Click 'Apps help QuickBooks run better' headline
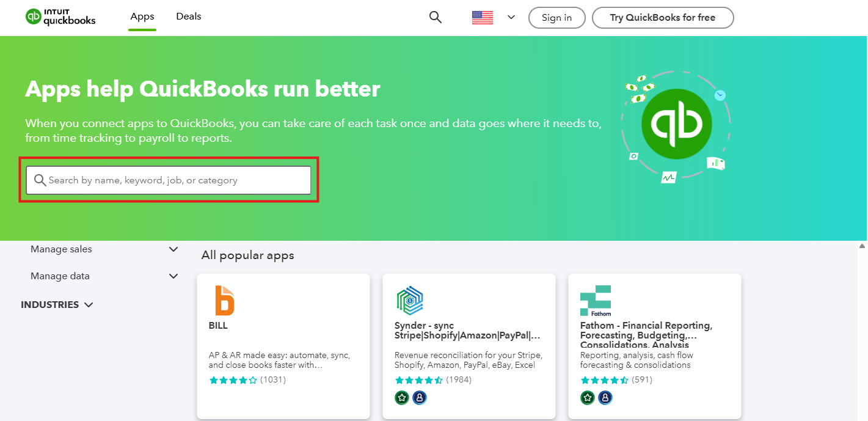 click(x=203, y=89)
